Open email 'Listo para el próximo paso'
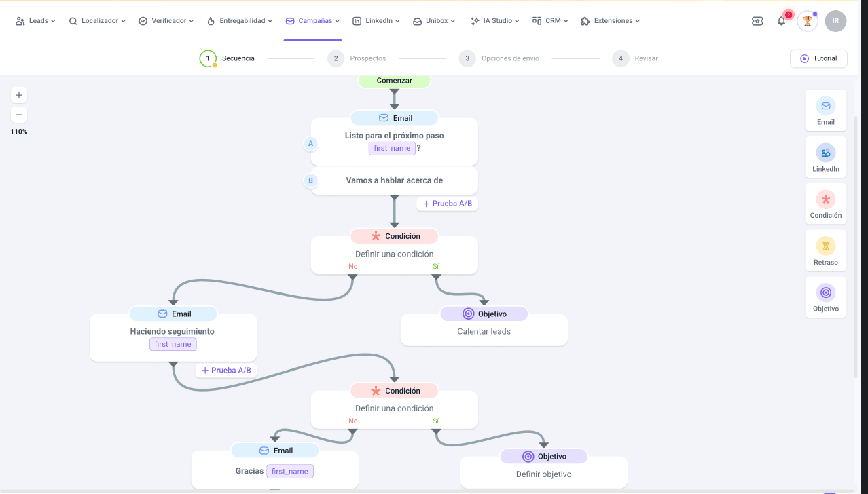868x494 pixels. (395, 142)
